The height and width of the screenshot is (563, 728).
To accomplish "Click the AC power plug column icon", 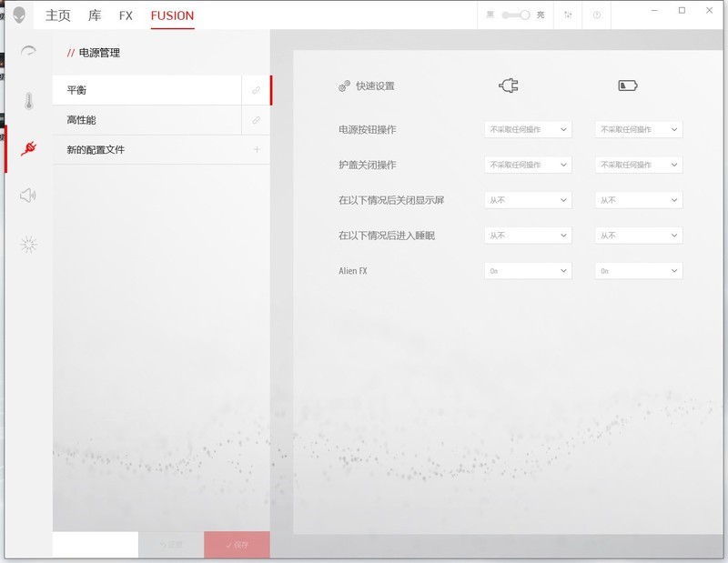I will [508, 85].
